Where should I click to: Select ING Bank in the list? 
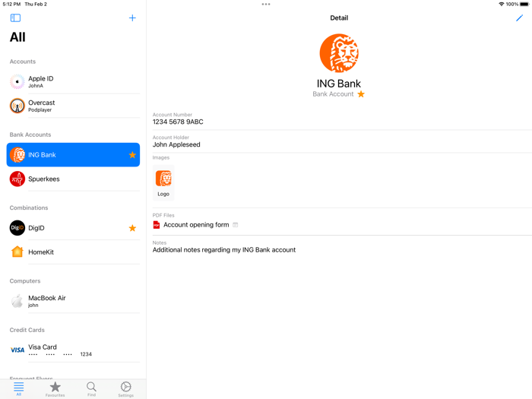(x=73, y=155)
